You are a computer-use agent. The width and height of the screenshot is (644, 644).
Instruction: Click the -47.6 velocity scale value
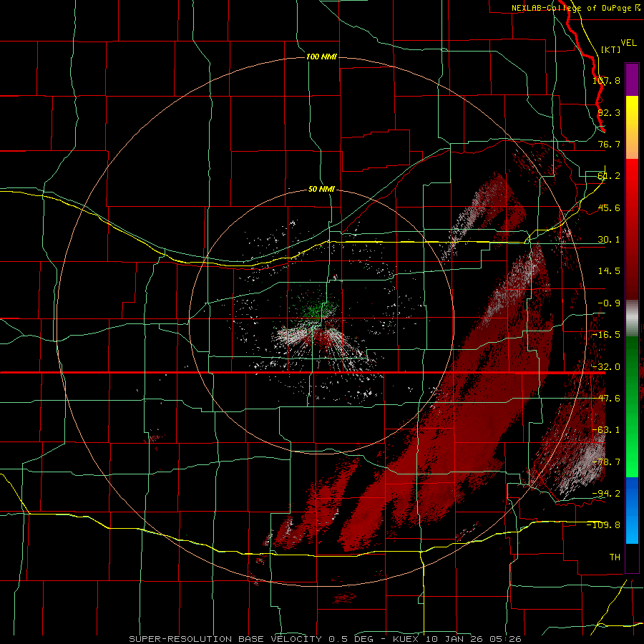[x=606, y=399]
